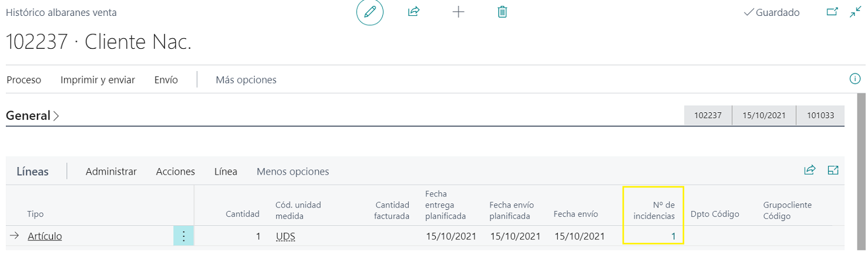868x254 pixels.
Task: Open the Proceso menu
Action: (x=23, y=80)
